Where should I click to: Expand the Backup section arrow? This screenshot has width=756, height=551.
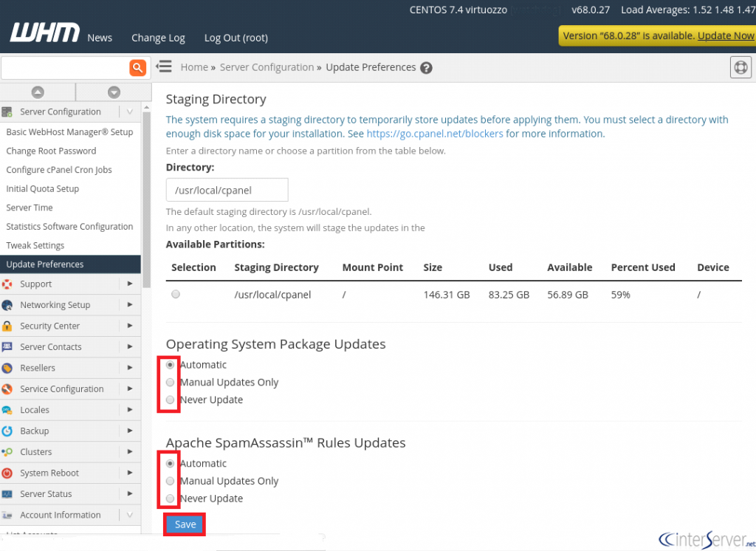130,431
